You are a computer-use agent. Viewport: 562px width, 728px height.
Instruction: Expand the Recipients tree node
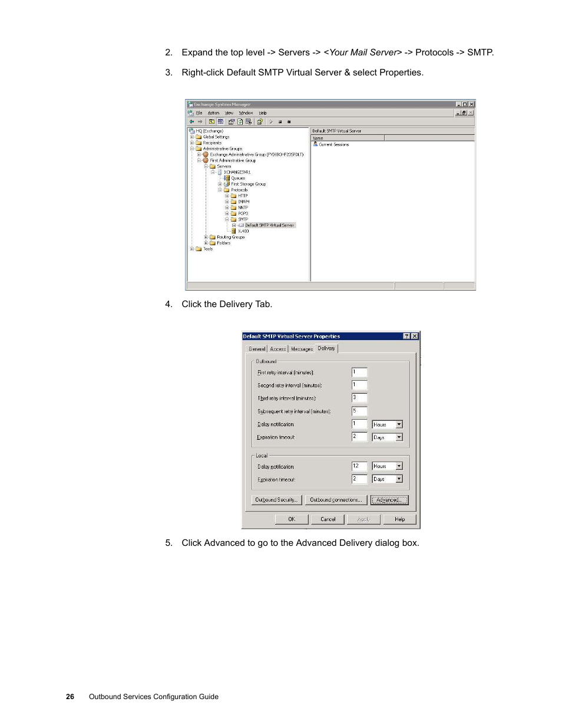[191, 143]
